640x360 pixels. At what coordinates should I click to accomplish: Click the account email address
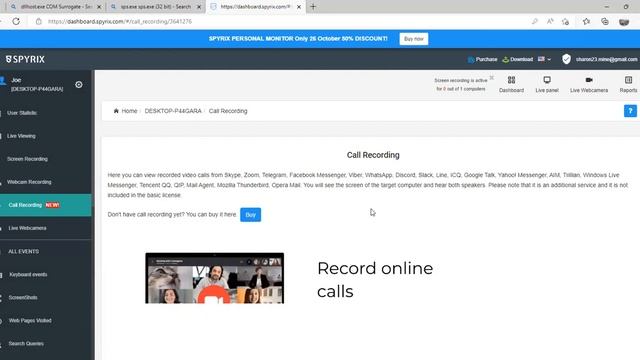(x=606, y=59)
